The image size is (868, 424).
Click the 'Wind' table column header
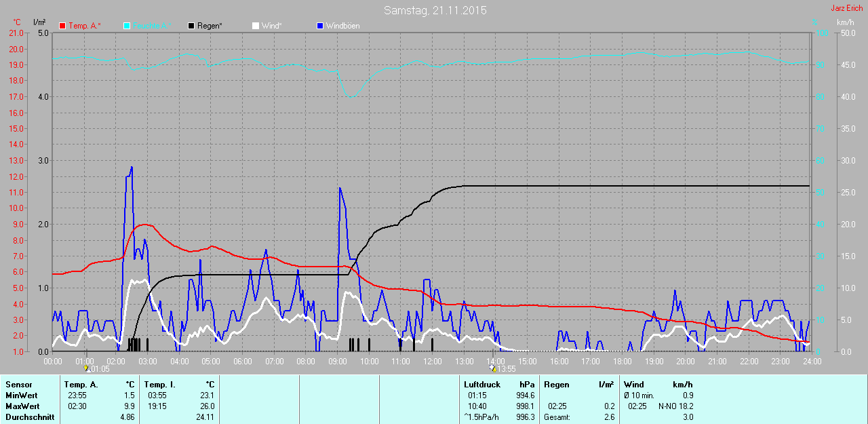pos(634,385)
